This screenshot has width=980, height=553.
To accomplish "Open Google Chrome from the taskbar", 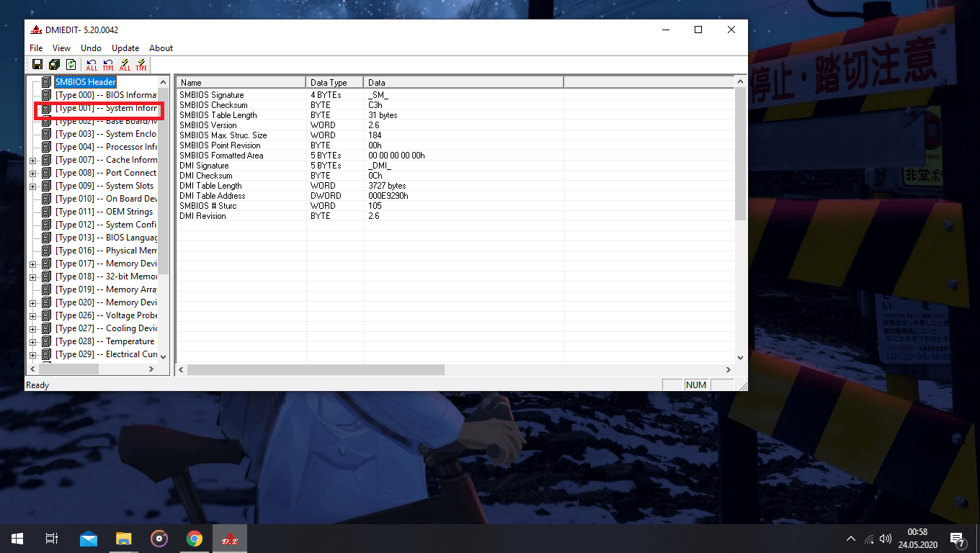I will [x=194, y=539].
